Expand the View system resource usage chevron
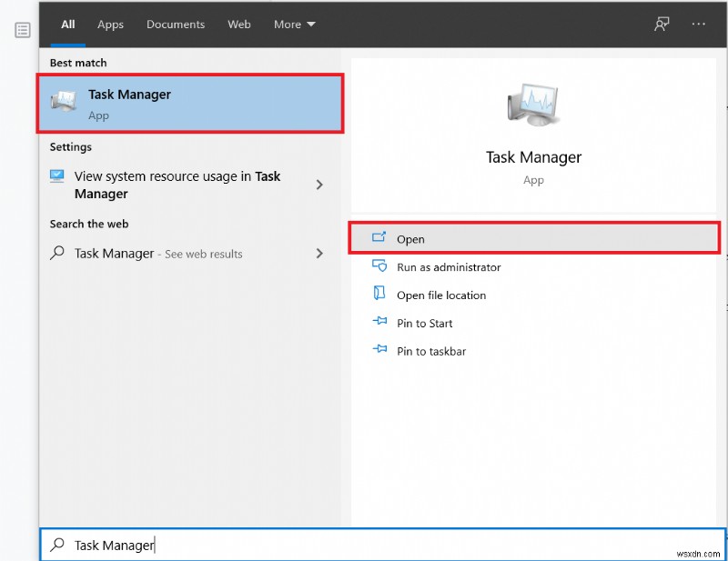728x561 pixels. (x=319, y=185)
